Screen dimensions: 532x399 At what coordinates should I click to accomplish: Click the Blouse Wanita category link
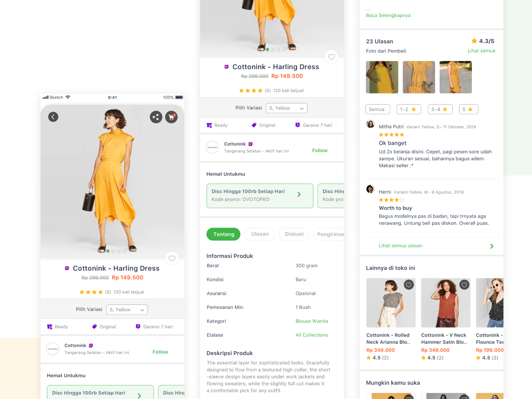[x=312, y=321]
